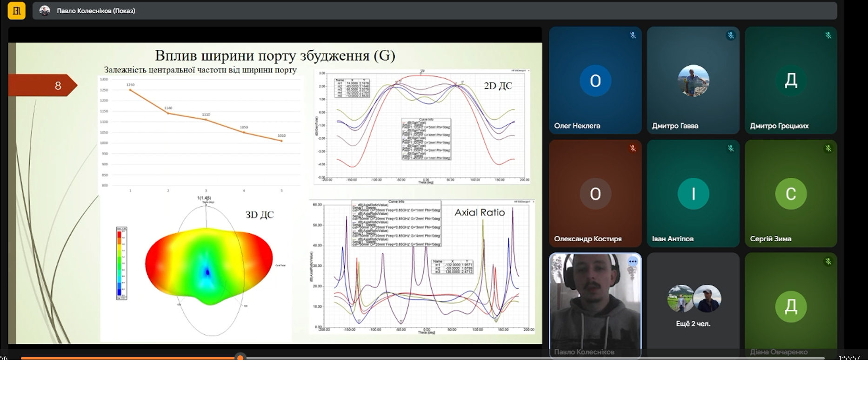This screenshot has height=414, width=868.
Task: Click muted mic icon on Дмитро Гавва tile
Action: 730,35
